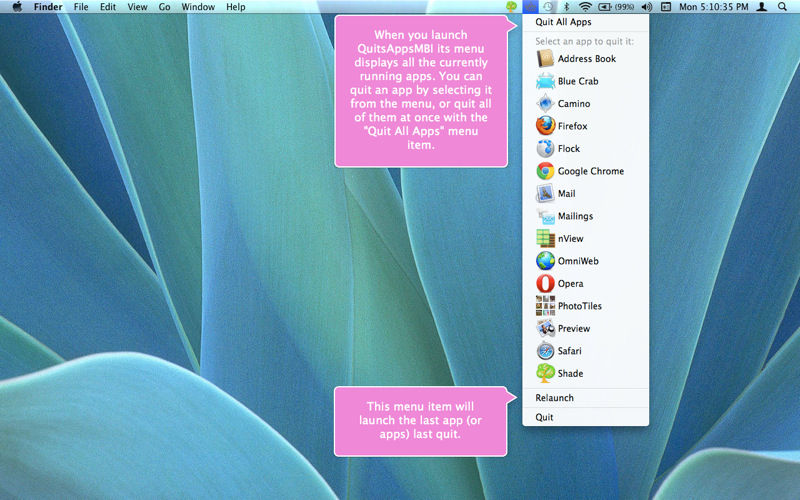
Task: Click the highlighted QuitsAppsMBI menu bar icon
Action: click(x=531, y=7)
